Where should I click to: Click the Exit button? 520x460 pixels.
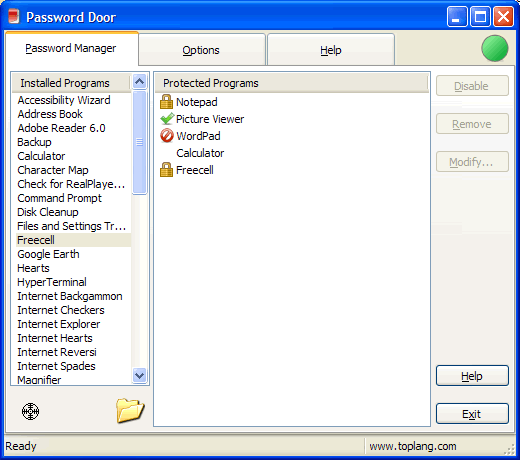pos(472,414)
